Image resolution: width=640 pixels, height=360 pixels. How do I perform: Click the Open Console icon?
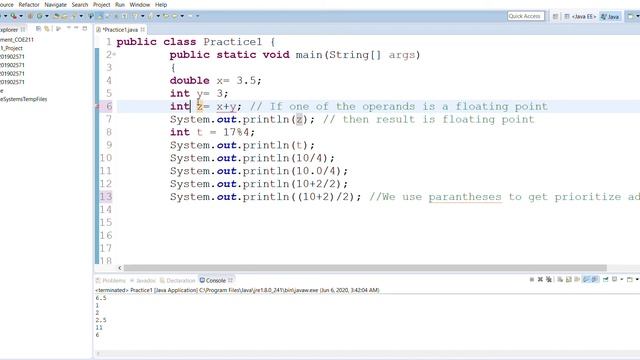630,280
